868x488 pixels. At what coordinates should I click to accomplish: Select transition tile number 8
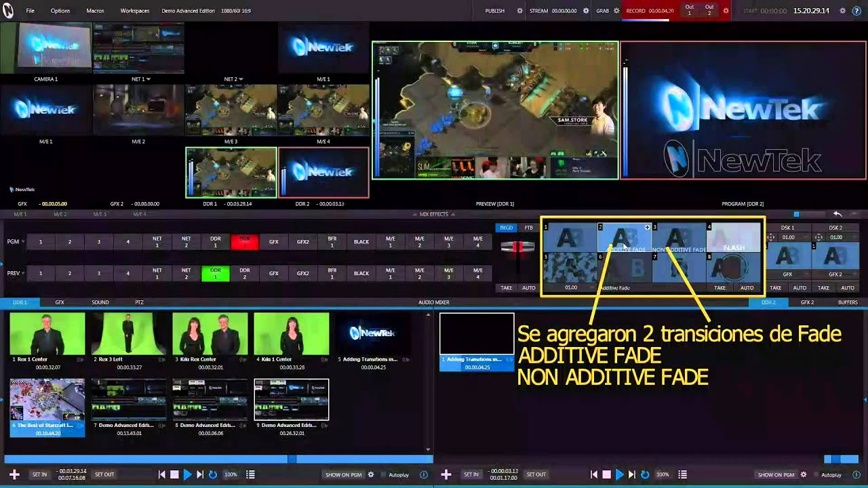pos(733,267)
